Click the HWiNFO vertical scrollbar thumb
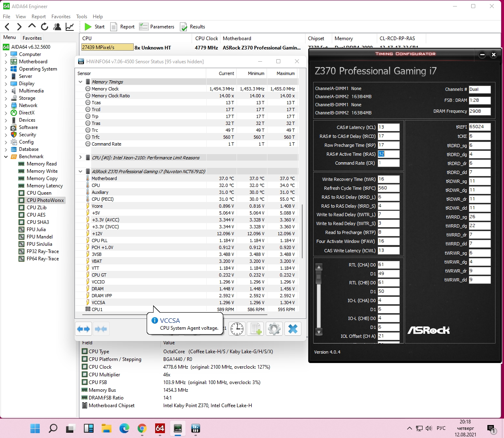504x438 pixels. [x=302, y=231]
